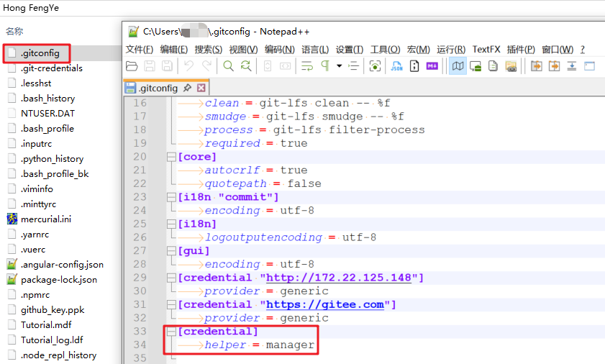Close the .gitconfig tab with X

pyautogui.click(x=201, y=88)
